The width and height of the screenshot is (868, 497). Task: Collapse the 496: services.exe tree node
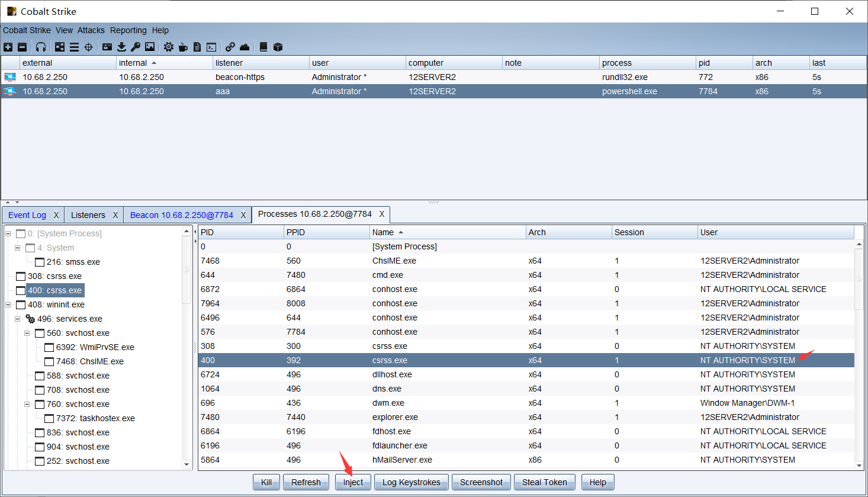18,319
